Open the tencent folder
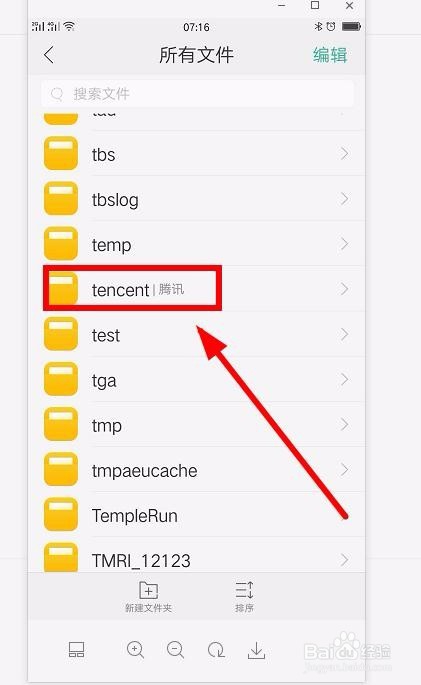 click(197, 289)
